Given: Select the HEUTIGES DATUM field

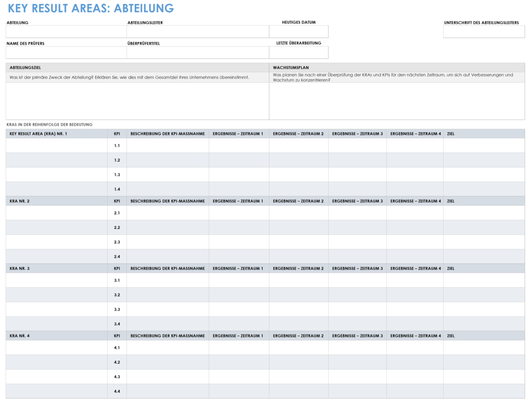Looking at the screenshot, I should [x=298, y=32].
